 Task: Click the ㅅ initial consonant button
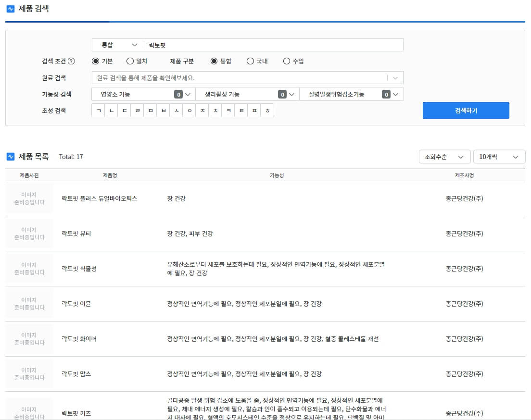(177, 111)
